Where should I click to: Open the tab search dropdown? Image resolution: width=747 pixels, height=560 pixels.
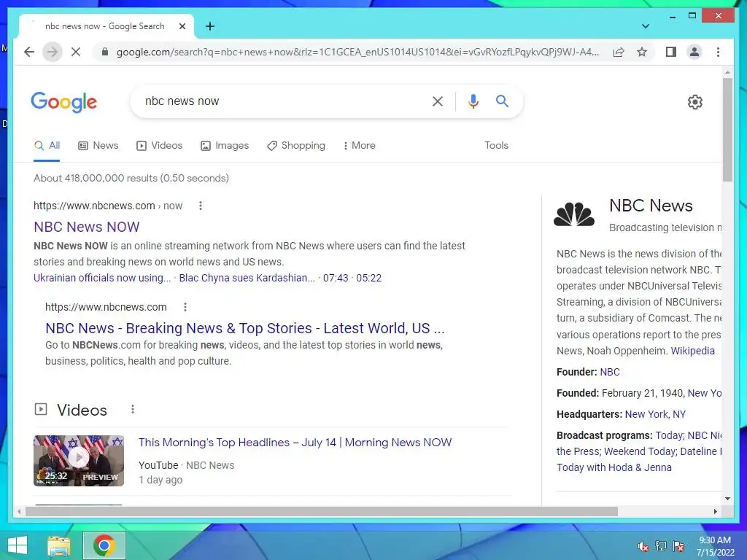[x=645, y=26]
